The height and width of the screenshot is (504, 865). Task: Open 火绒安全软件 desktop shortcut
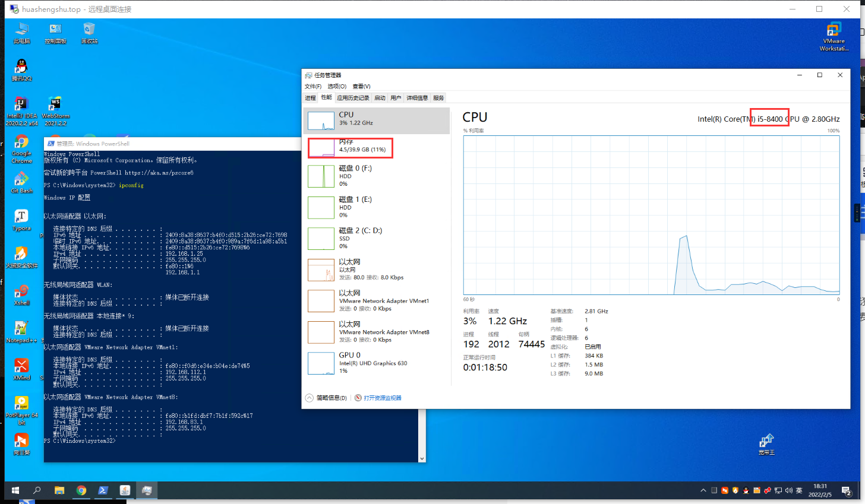tap(21, 258)
